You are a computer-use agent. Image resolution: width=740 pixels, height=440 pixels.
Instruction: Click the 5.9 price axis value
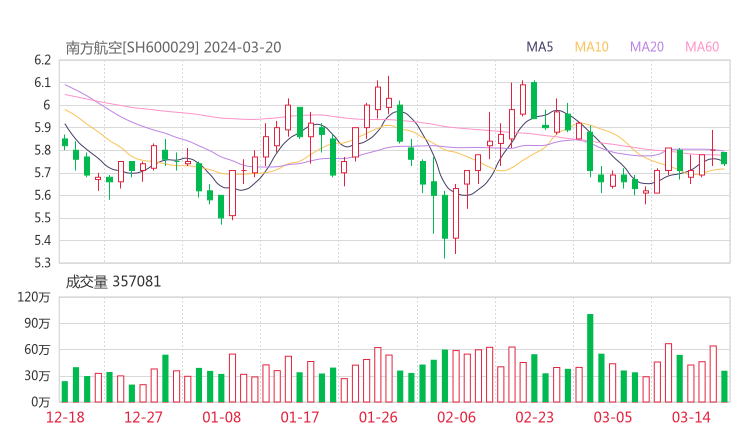pos(42,127)
